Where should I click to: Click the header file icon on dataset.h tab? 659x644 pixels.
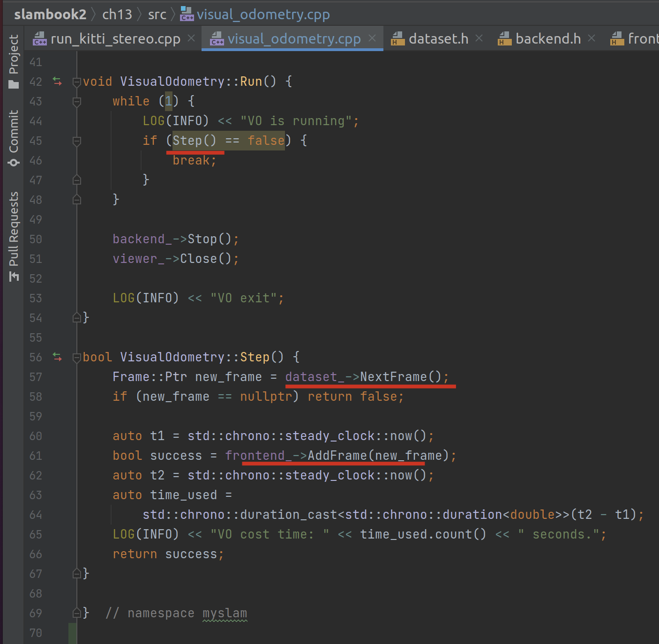(397, 38)
